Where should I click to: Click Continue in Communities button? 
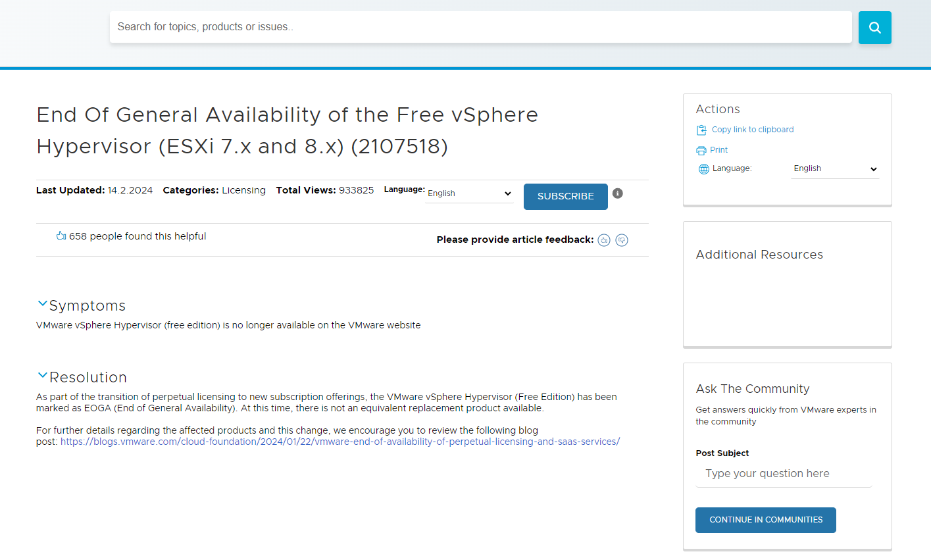pyautogui.click(x=765, y=520)
